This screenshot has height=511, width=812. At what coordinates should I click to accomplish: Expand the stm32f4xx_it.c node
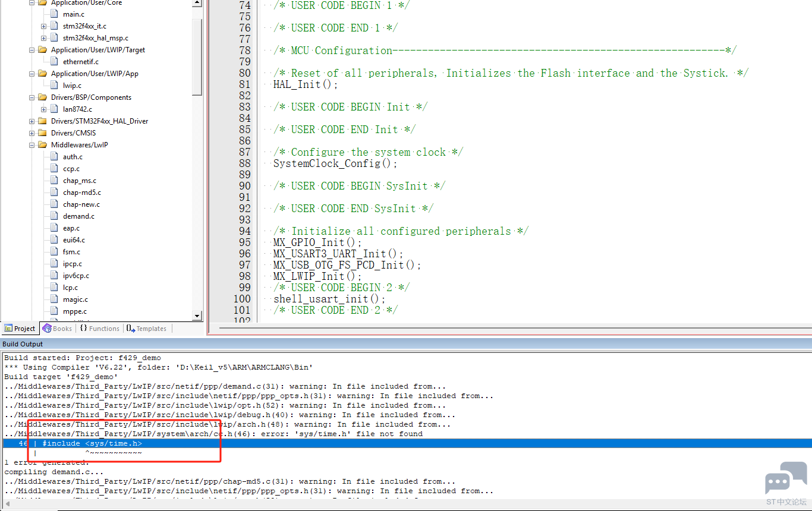(43, 26)
